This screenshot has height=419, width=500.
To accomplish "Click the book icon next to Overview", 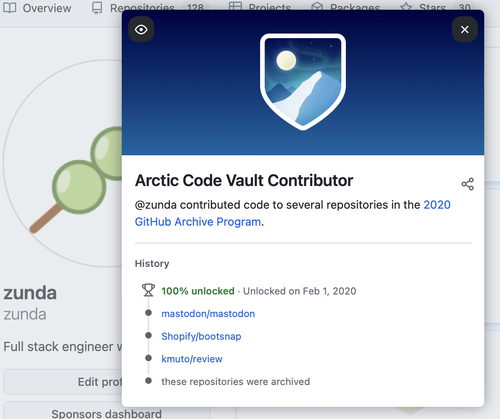I will point(10,8).
